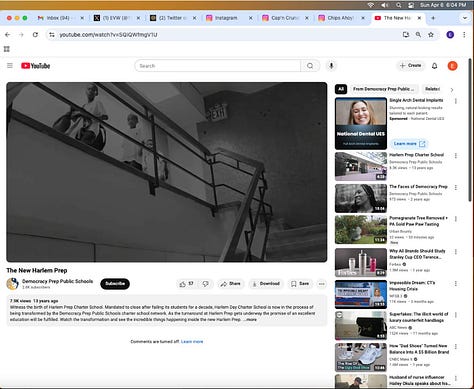View site information icon in address bar

coord(51,35)
